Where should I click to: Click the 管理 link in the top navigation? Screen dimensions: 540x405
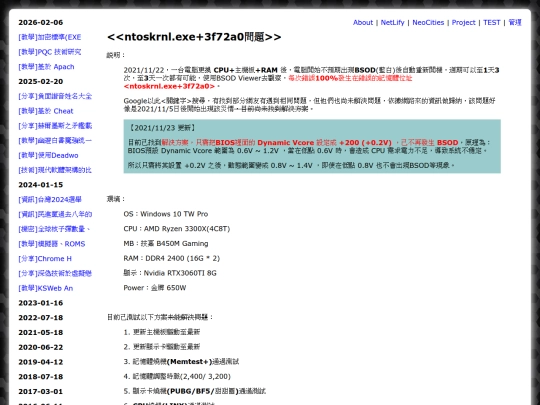[515, 22]
